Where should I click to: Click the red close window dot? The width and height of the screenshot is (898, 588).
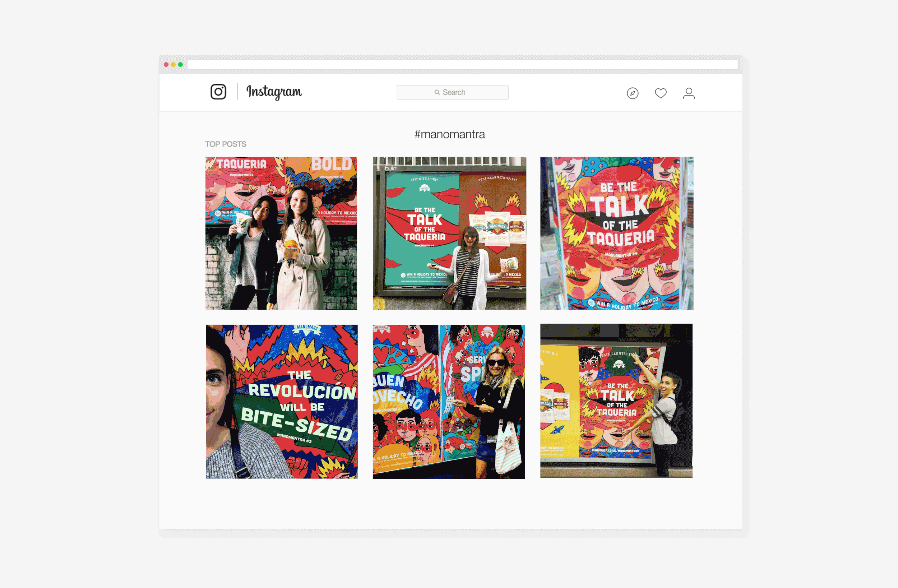click(166, 65)
